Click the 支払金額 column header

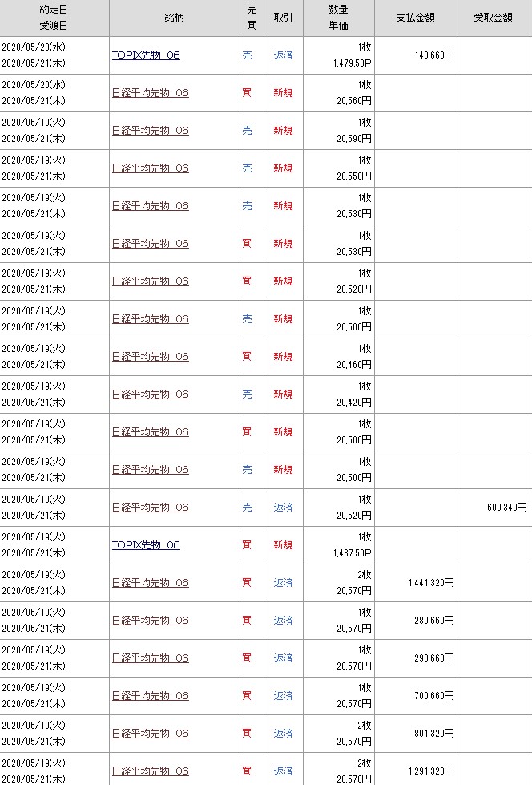[415, 18]
